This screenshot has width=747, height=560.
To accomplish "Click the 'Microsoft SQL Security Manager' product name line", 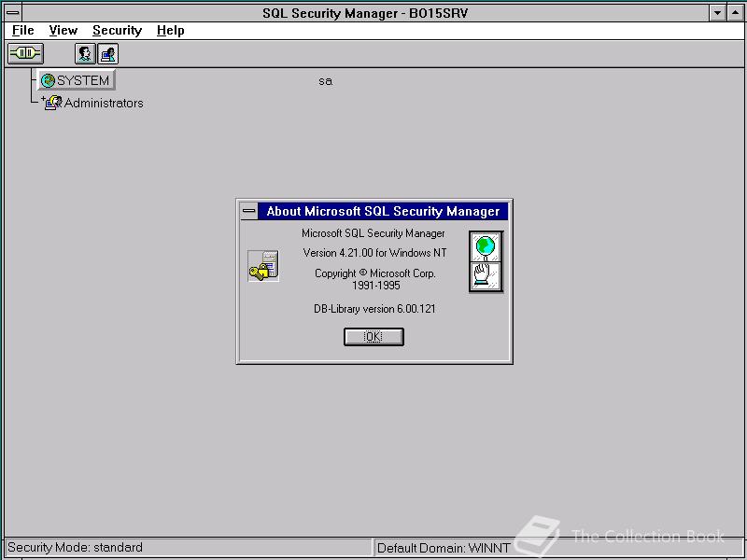I will tap(373, 233).
